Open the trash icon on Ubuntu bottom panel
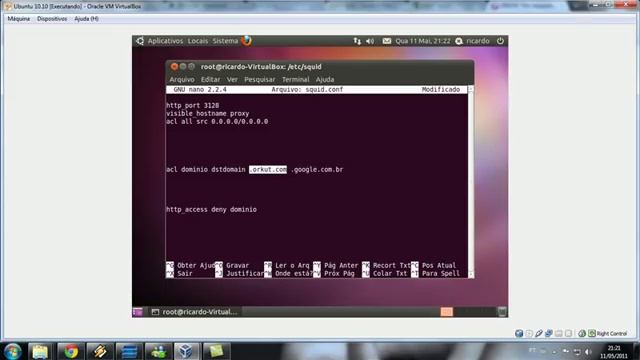Image resolution: width=640 pixels, height=360 pixels. 502,312
